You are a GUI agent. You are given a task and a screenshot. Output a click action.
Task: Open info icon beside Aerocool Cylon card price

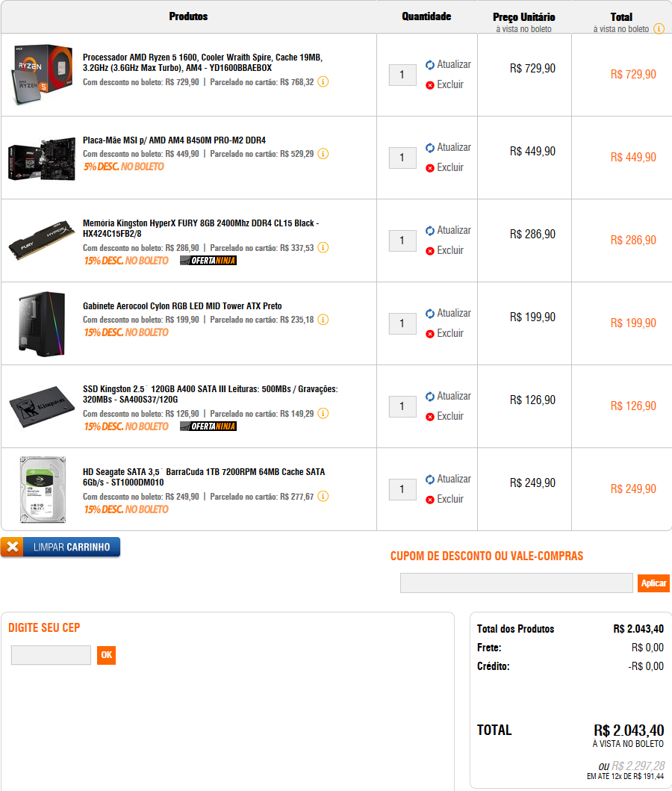click(323, 320)
